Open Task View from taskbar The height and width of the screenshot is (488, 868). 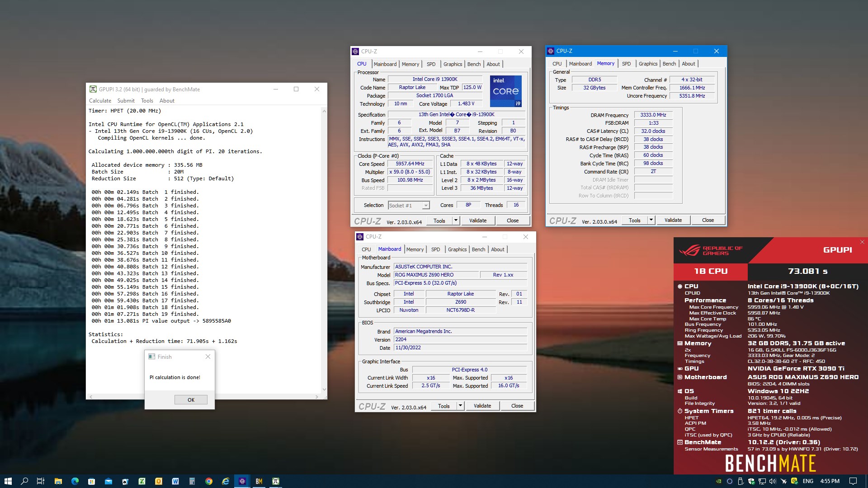pos(41,481)
